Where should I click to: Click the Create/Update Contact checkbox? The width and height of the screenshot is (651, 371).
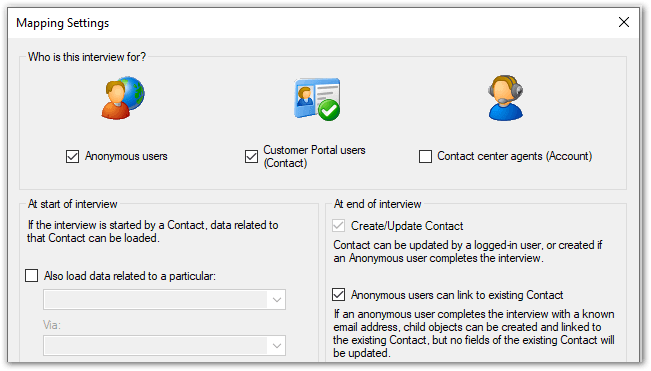pos(338,226)
